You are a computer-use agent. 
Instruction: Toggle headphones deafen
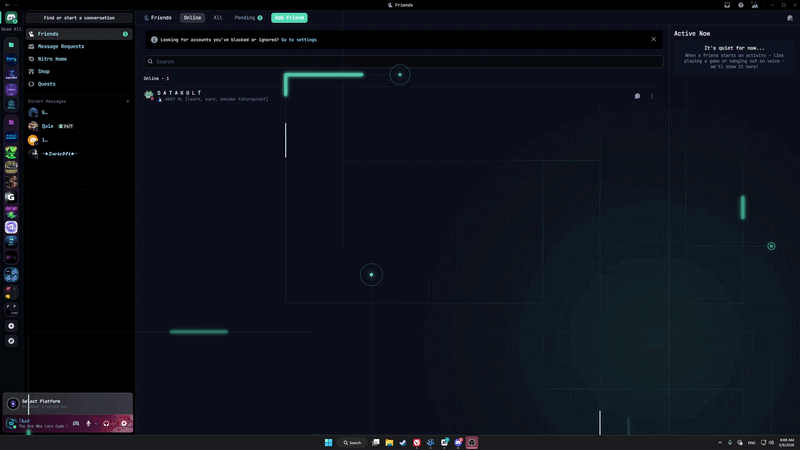pos(106,423)
